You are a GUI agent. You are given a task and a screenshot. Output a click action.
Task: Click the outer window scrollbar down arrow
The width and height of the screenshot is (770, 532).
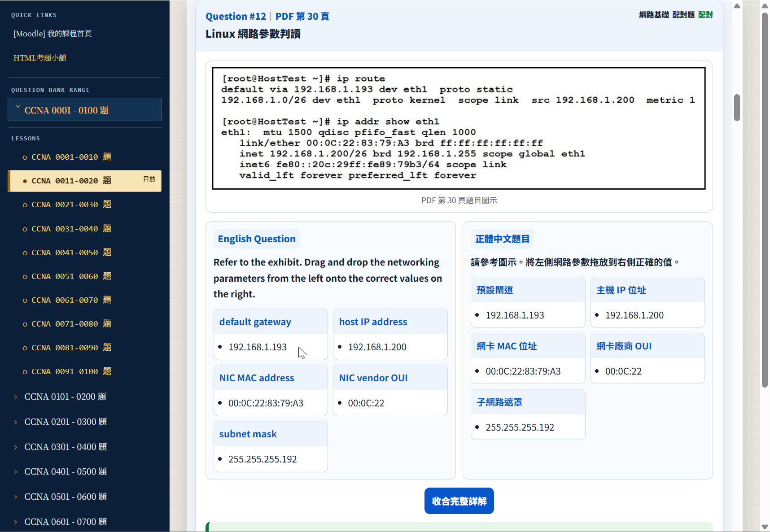point(765,527)
